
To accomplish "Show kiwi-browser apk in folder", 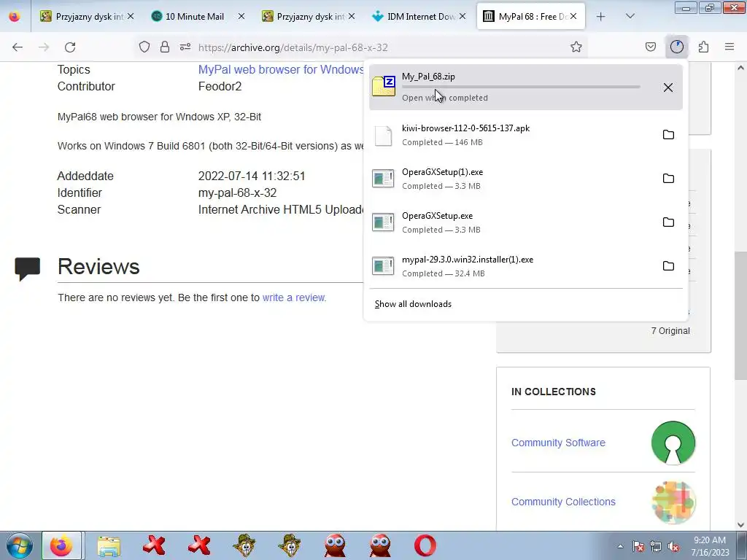I will [668, 135].
